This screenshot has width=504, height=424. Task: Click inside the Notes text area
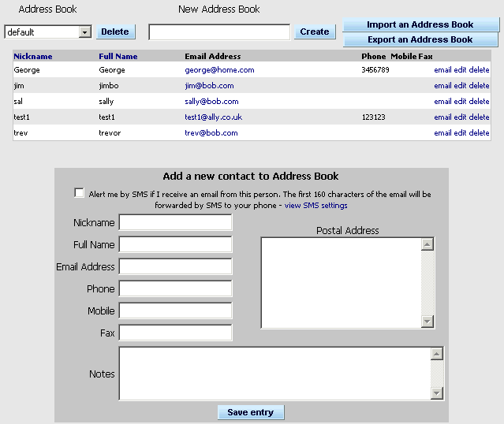[274, 374]
